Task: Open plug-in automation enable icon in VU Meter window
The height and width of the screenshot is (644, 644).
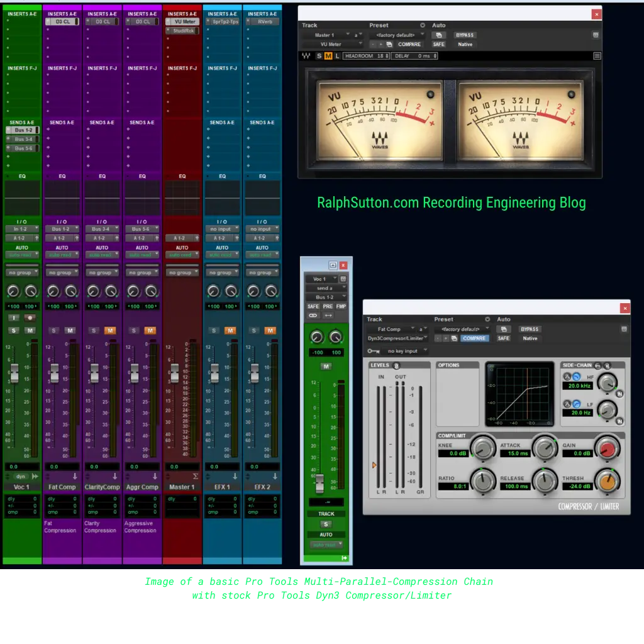Action: click(438, 35)
